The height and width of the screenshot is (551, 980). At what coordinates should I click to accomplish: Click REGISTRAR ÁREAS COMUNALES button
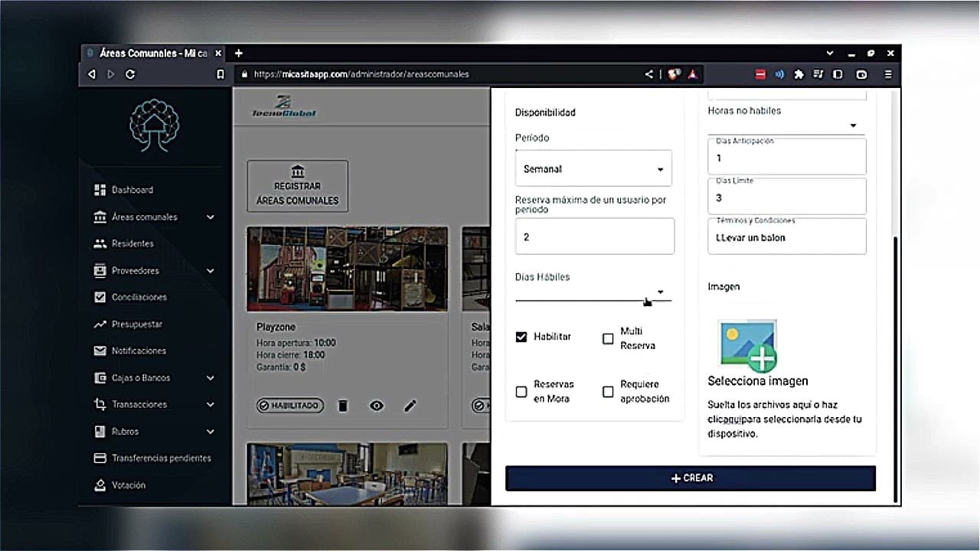coord(297,186)
